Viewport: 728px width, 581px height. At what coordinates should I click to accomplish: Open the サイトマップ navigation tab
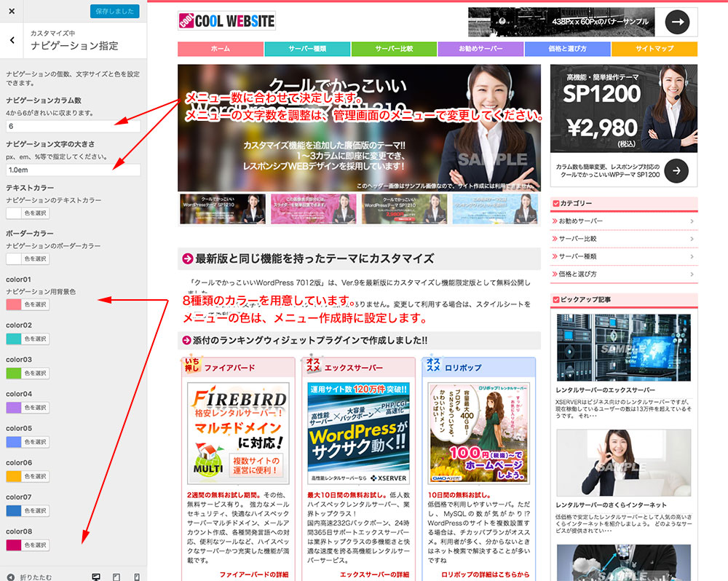[x=654, y=49]
